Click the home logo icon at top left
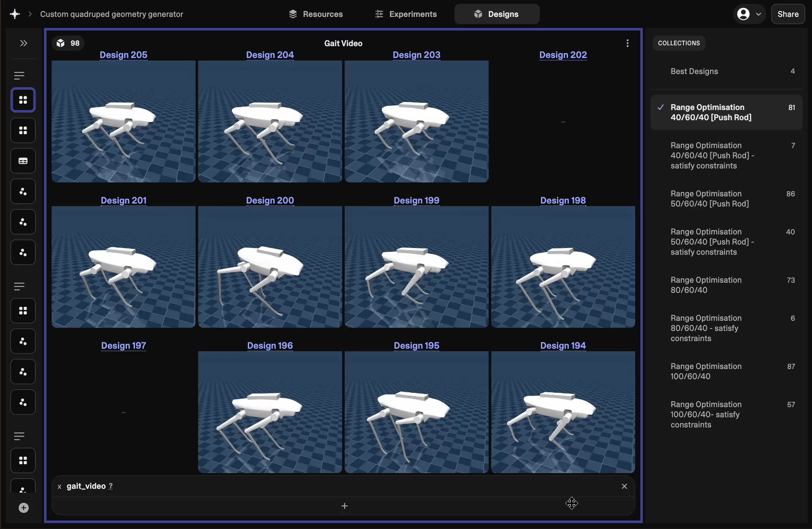812x529 pixels. tap(15, 14)
